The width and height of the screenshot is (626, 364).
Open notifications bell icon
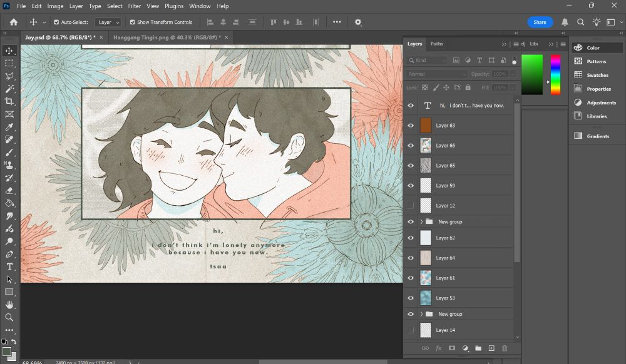pyautogui.click(x=565, y=23)
